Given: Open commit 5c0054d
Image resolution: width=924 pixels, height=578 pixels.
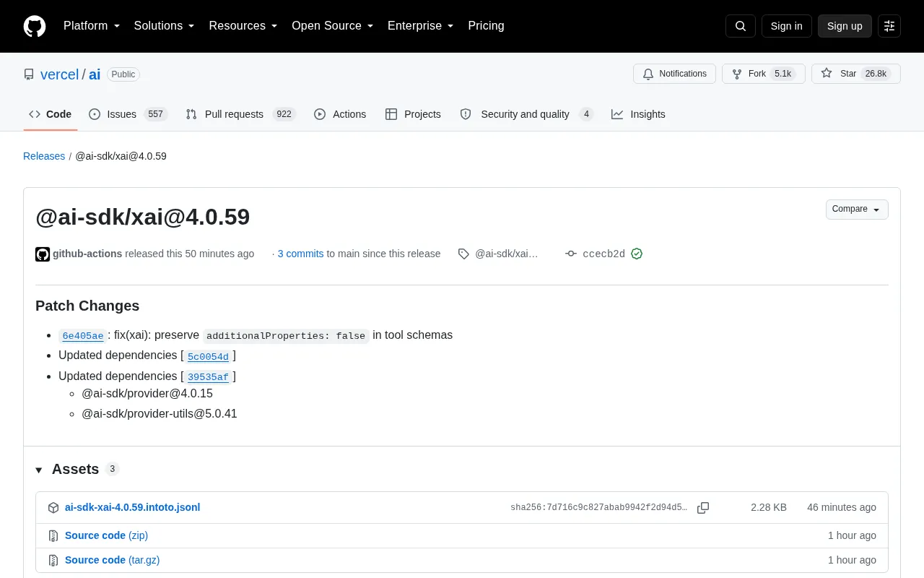Looking at the screenshot, I should [x=208, y=356].
